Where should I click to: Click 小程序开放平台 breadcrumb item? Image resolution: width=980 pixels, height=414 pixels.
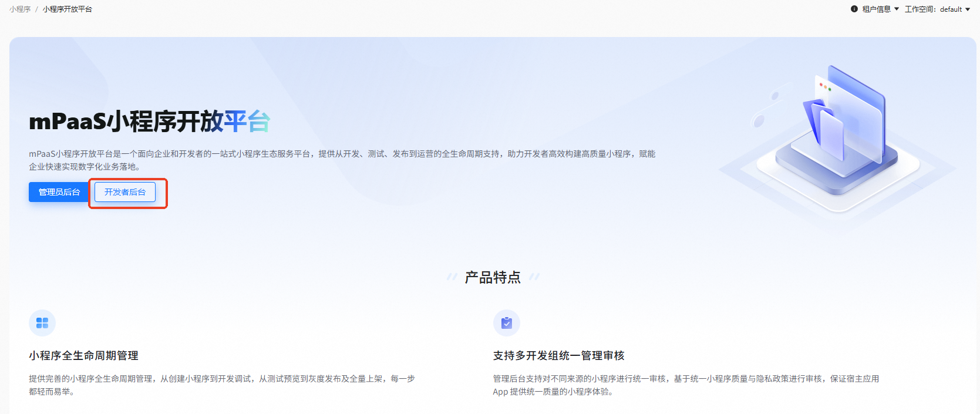click(68, 9)
